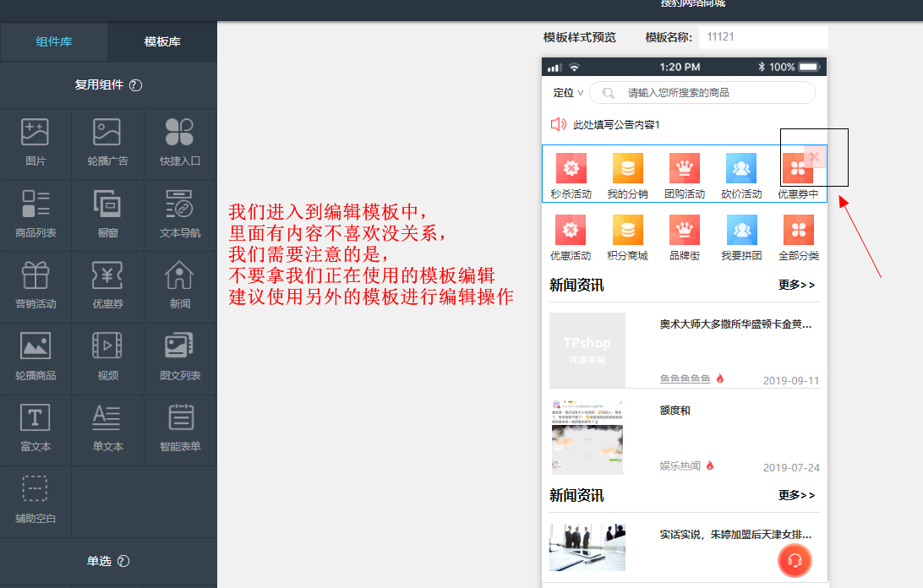Expand the 定位 location dropdown

coord(568,93)
